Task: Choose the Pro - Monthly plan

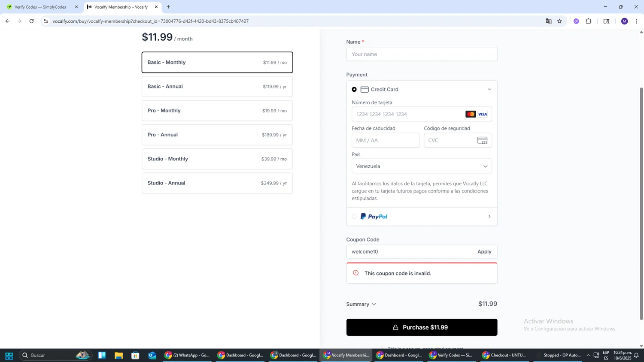Action: tap(217, 111)
